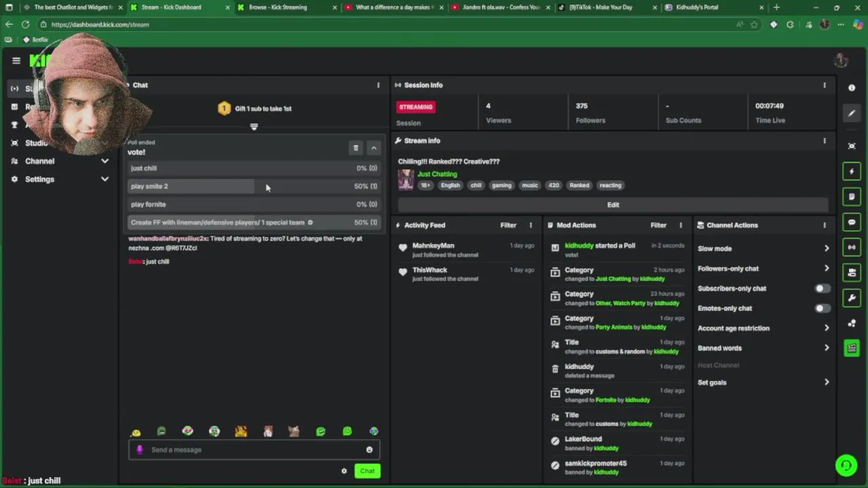Click the browser address bar URL

pos(100,24)
